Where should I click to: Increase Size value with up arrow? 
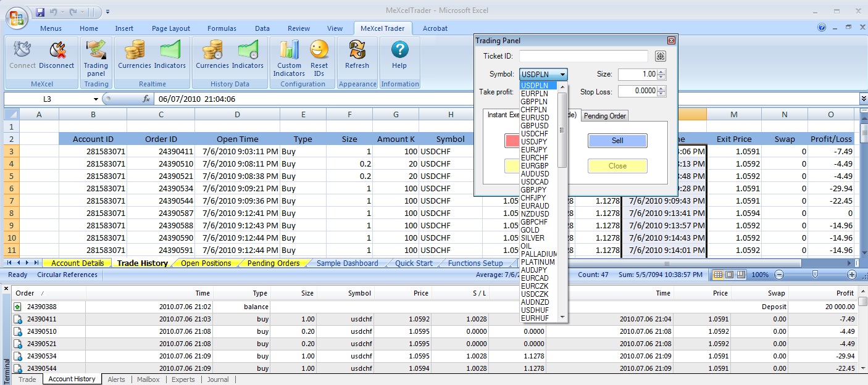pyautogui.click(x=662, y=71)
